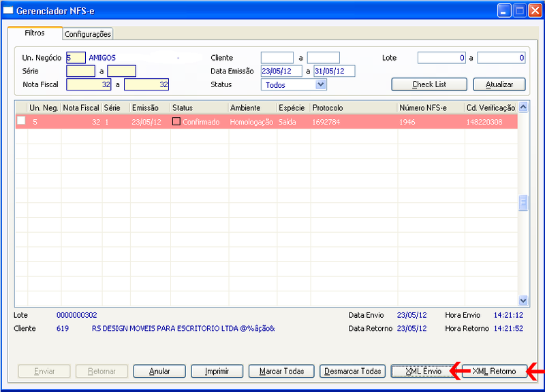Click the Atualizar button
The width and height of the screenshot is (545, 392).
pos(499,84)
